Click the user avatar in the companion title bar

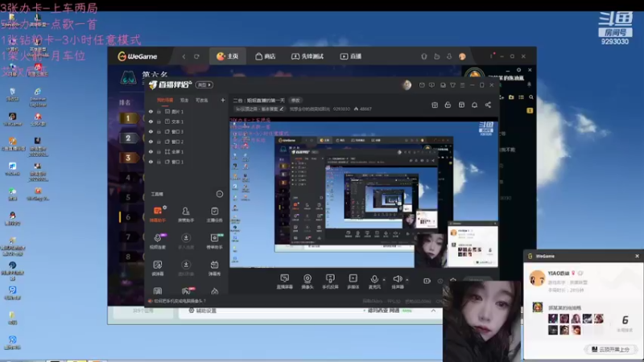pos(407,85)
